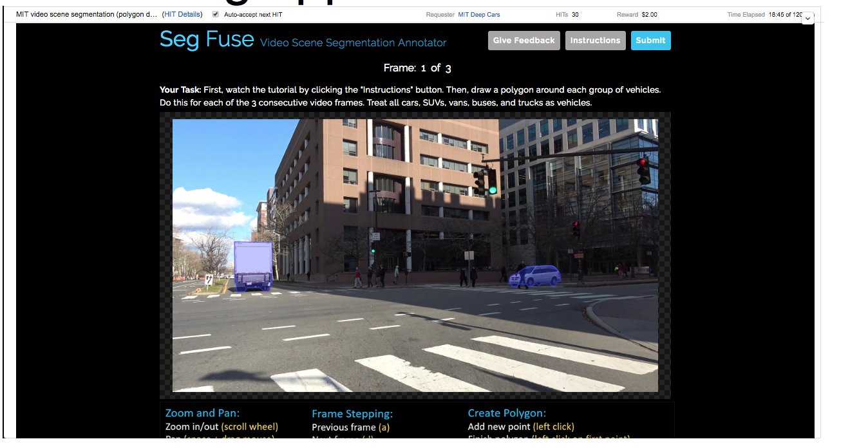
Task: Click the Zoom and Pan heading
Action: pos(202,413)
